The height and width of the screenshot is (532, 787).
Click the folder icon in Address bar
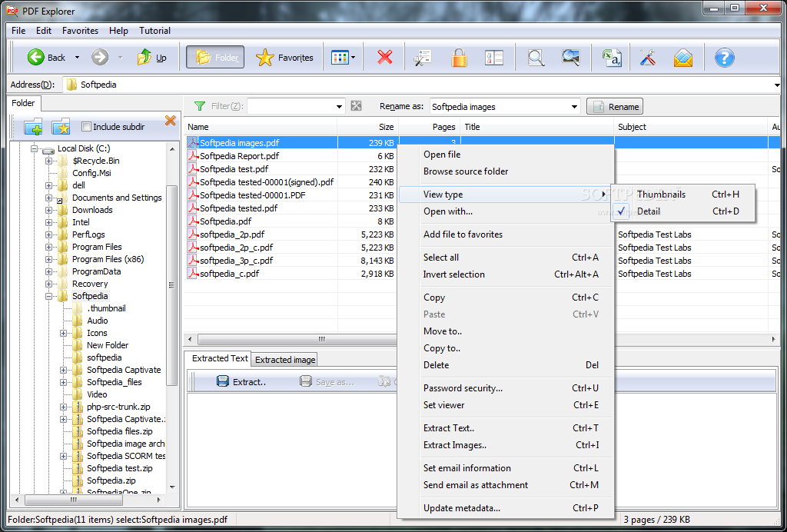(x=71, y=85)
